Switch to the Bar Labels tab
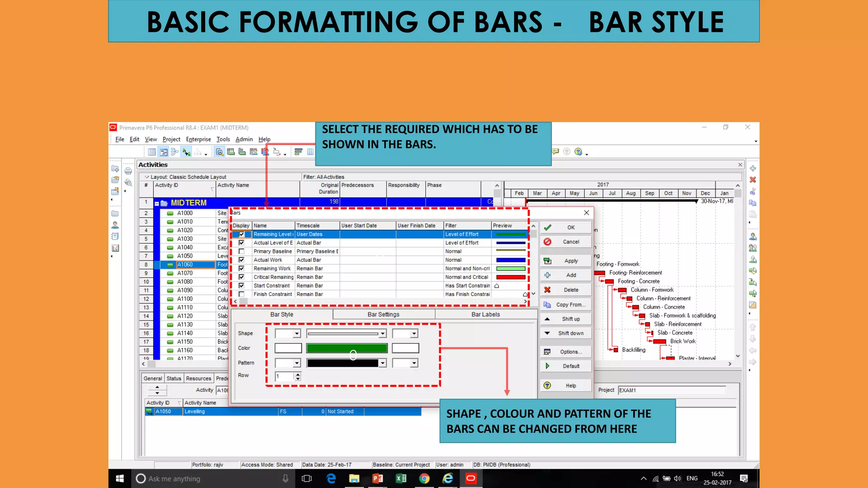The width and height of the screenshot is (868, 488). 485,314
